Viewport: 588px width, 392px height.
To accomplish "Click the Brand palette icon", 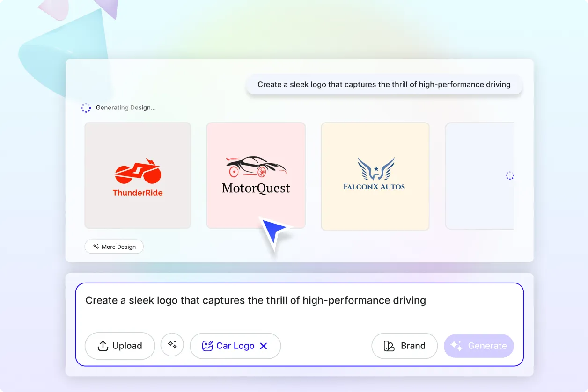I will [x=389, y=346].
